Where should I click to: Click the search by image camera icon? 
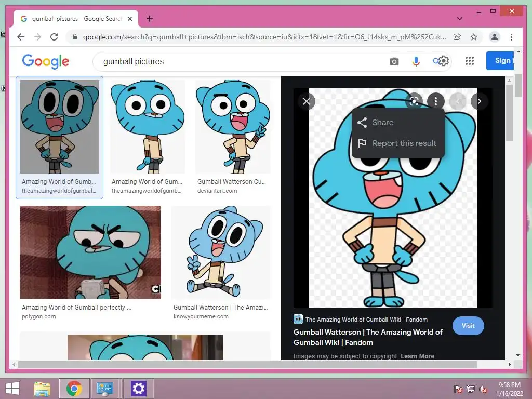[394, 61]
